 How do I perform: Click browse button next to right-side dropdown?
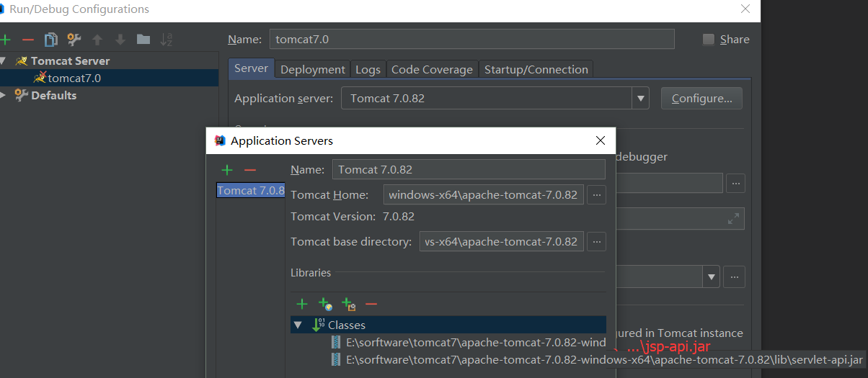(735, 276)
